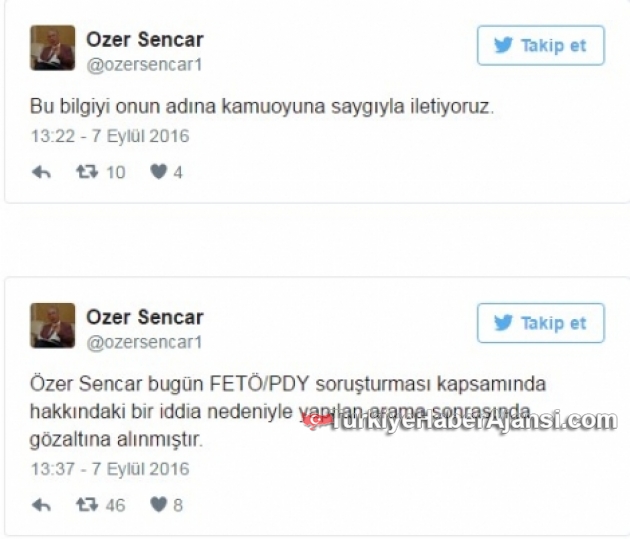Image resolution: width=630 pixels, height=539 pixels.
Task: Click the retweet count 10
Action: coord(116,173)
